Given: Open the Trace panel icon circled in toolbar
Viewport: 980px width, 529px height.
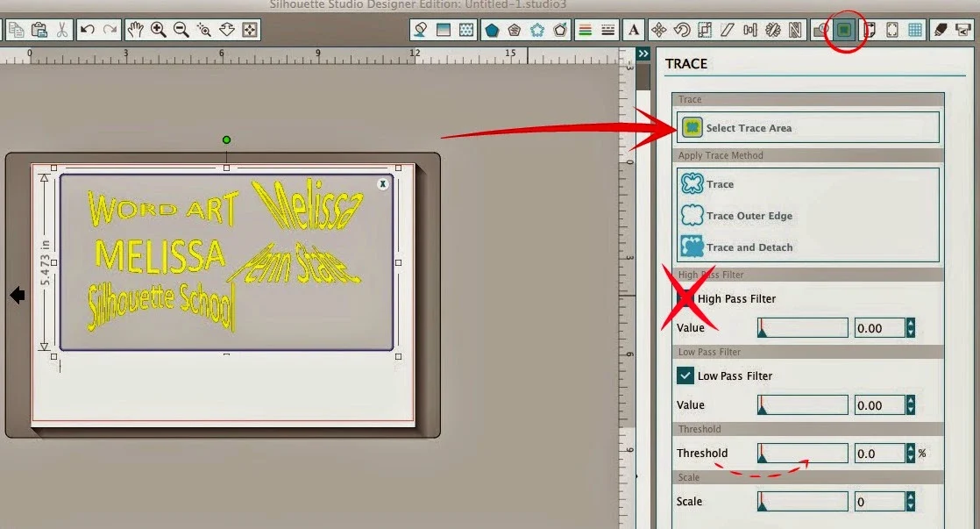Looking at the screenshot, I should (x=844, y=30).
